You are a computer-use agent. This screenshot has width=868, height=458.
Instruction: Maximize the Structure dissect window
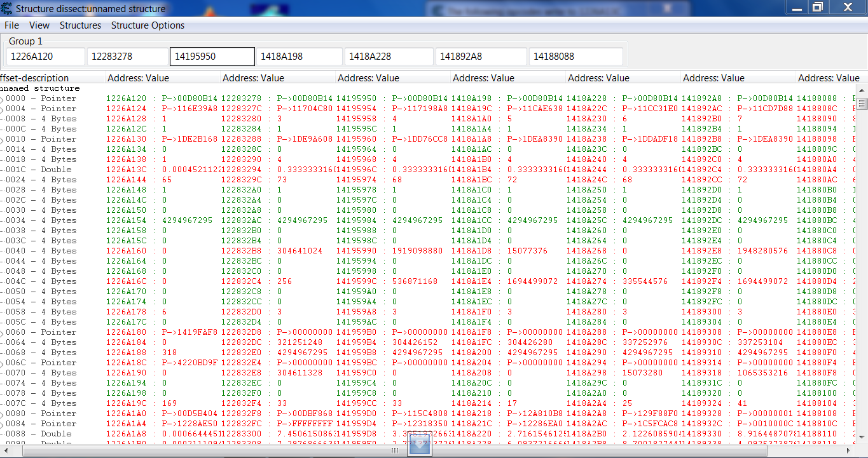click(818, 7)
